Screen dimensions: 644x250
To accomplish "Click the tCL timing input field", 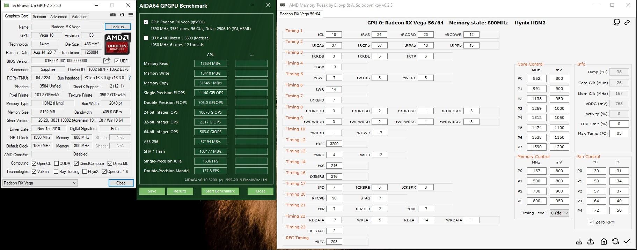I will pyautogui.click(x=334, y=35).
